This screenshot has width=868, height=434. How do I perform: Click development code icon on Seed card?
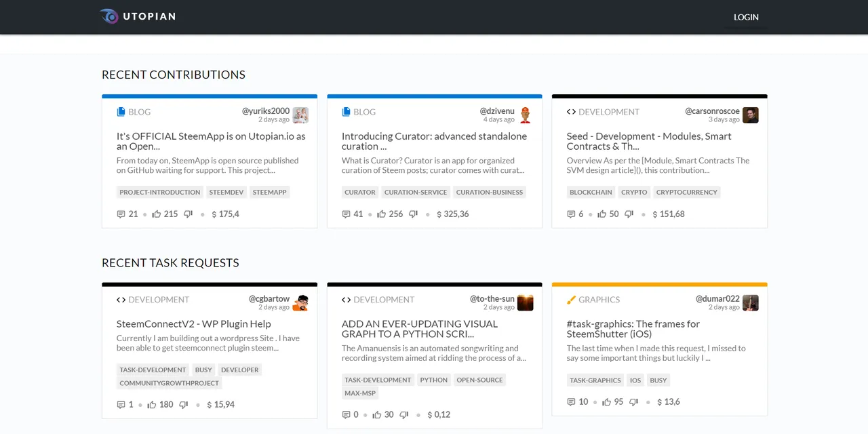pos(571,112)
